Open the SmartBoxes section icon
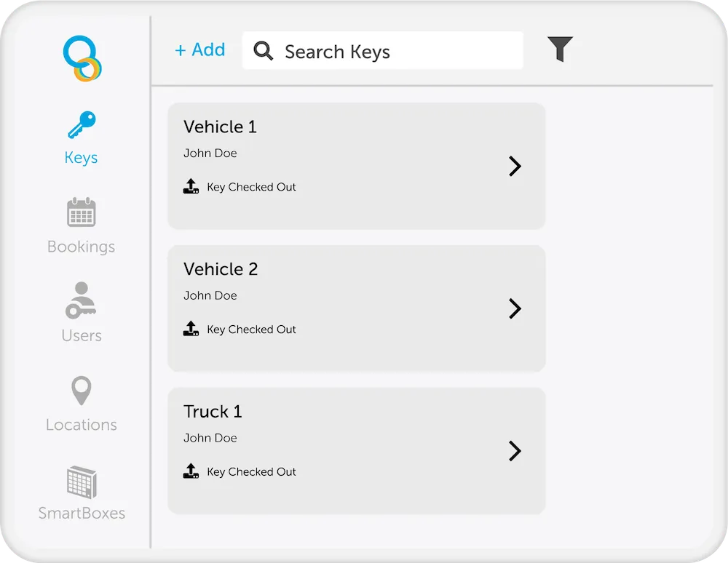Screen dimensions: 728x563 (x=81, y=480)
